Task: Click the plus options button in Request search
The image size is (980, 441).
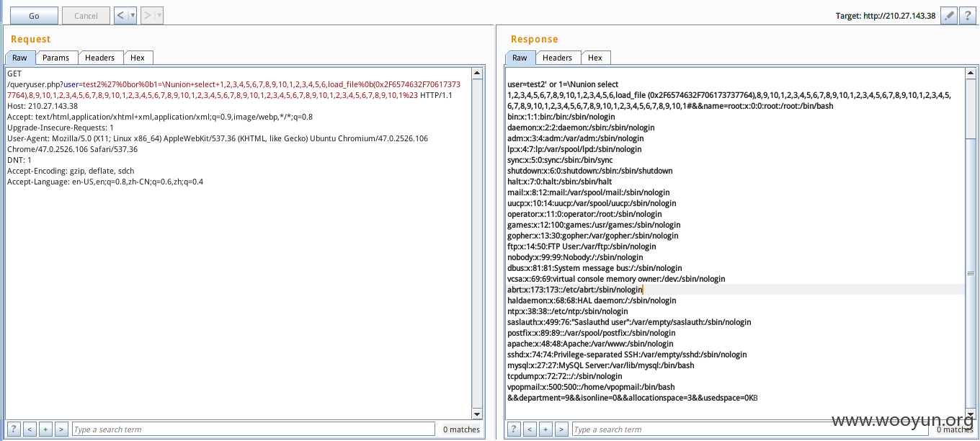Action: pyautogui.click(x=45, y=429)
